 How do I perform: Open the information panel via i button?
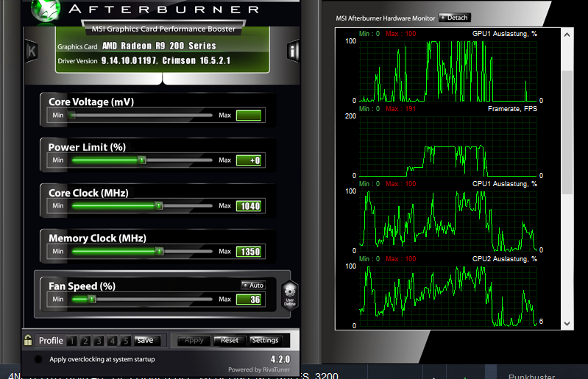[293, 51]
